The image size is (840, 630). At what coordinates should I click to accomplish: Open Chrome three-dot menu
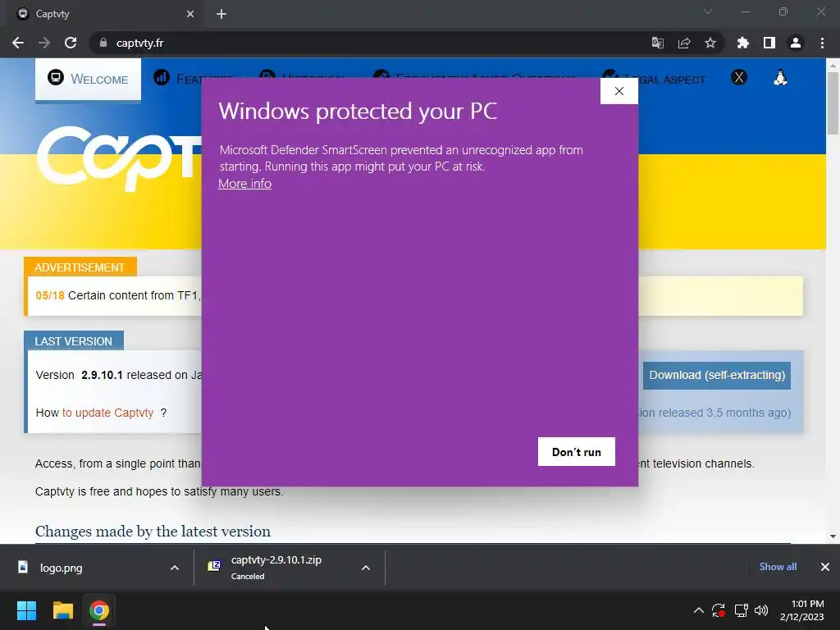pyautogui.click(x=822, y=43)
